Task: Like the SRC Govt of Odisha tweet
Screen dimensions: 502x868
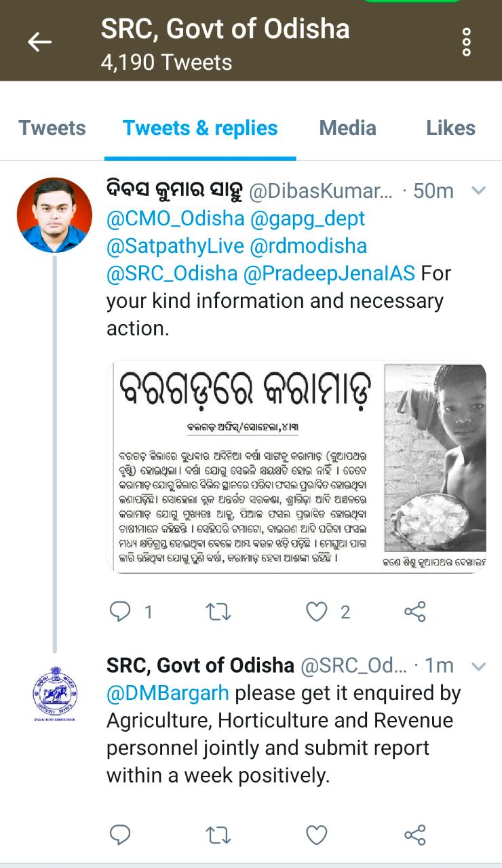Action: click(x=317, y=835)
